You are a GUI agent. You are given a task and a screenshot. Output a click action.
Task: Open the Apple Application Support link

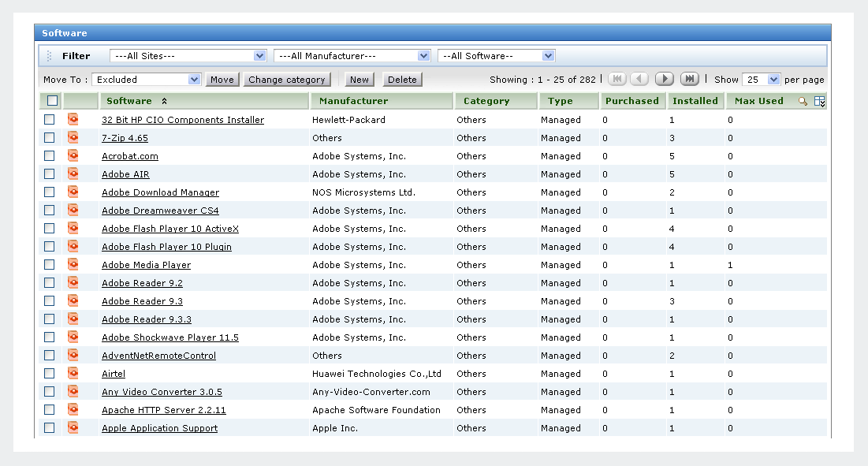pyautogui.click(x=159, y=428)
